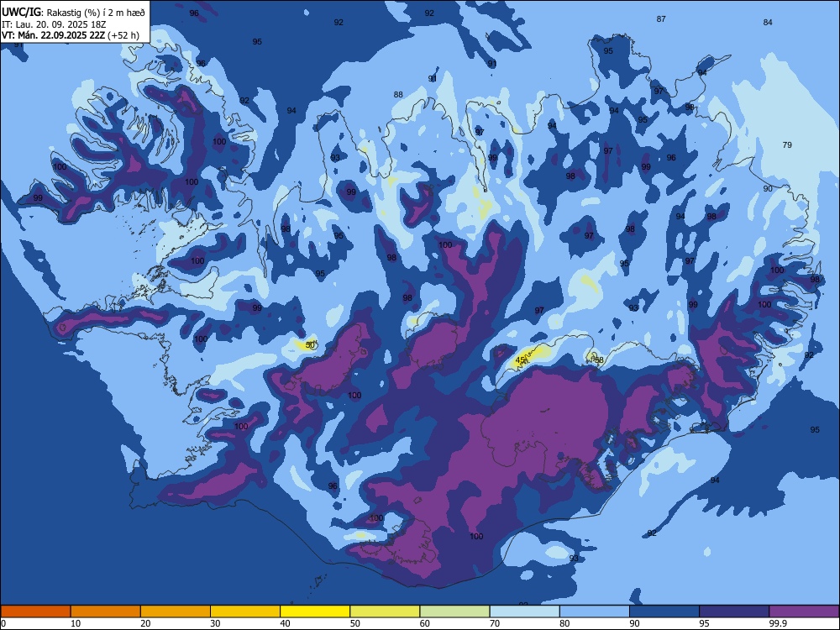The height and width of the screenshot is (630, 840).
Task: Click the humidity value '87' on the map
Action: (661, 18)
